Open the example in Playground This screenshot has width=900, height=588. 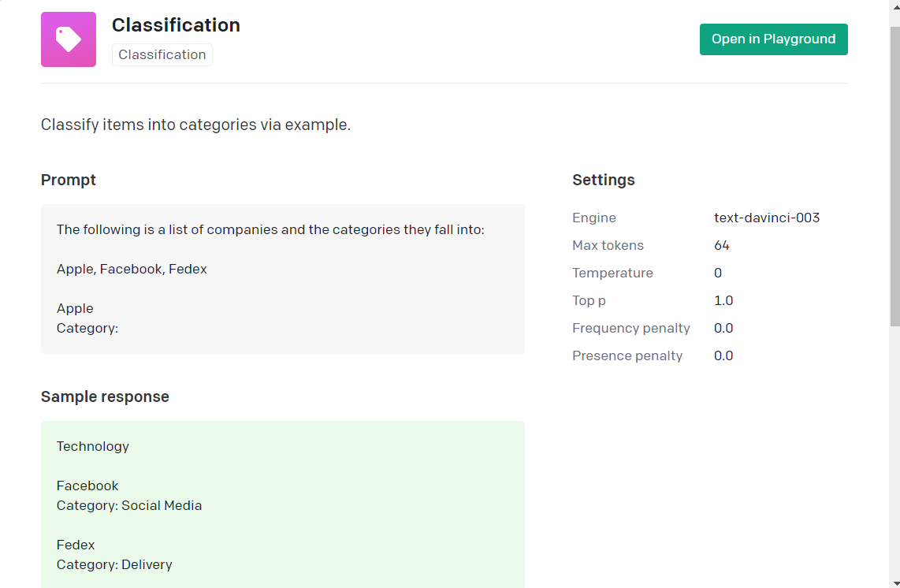pos(773,39)
